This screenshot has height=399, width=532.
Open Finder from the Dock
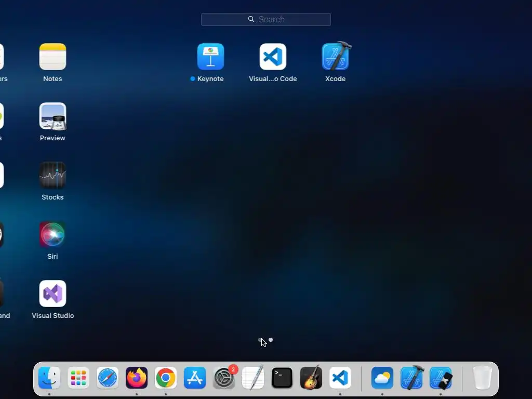tap(49, 378)
